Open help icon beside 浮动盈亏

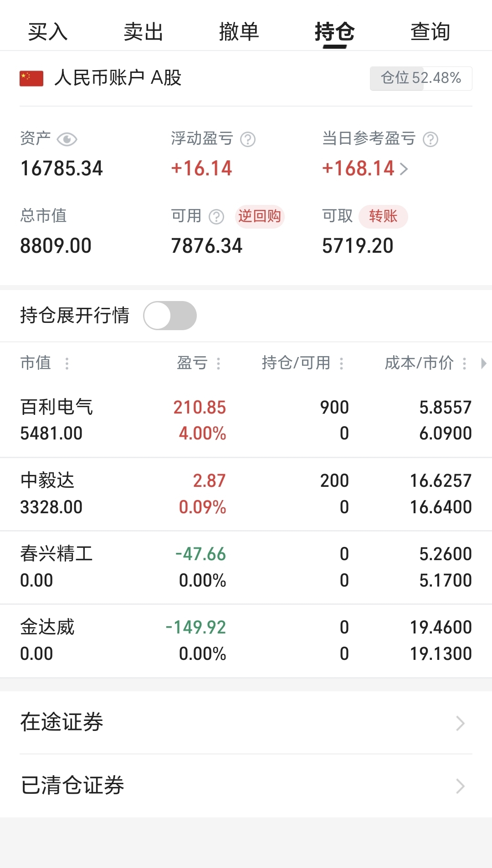tap(248, 139)
